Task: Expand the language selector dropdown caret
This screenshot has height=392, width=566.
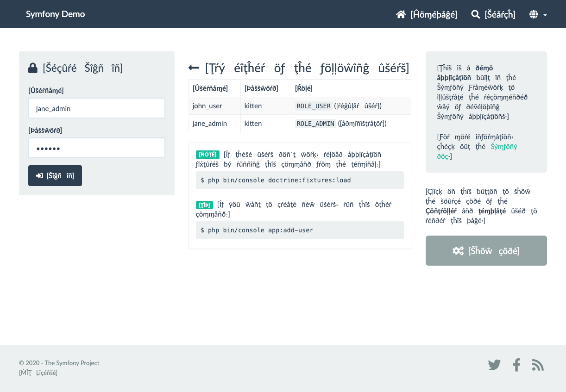Action: point(545,15)
